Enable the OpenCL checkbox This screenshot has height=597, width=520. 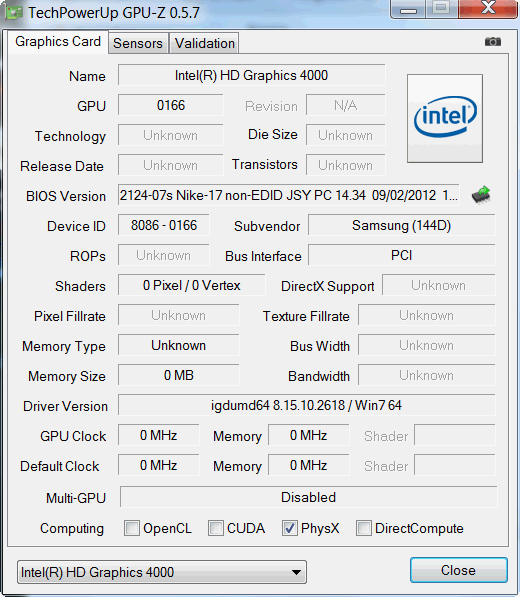(132, 528)
